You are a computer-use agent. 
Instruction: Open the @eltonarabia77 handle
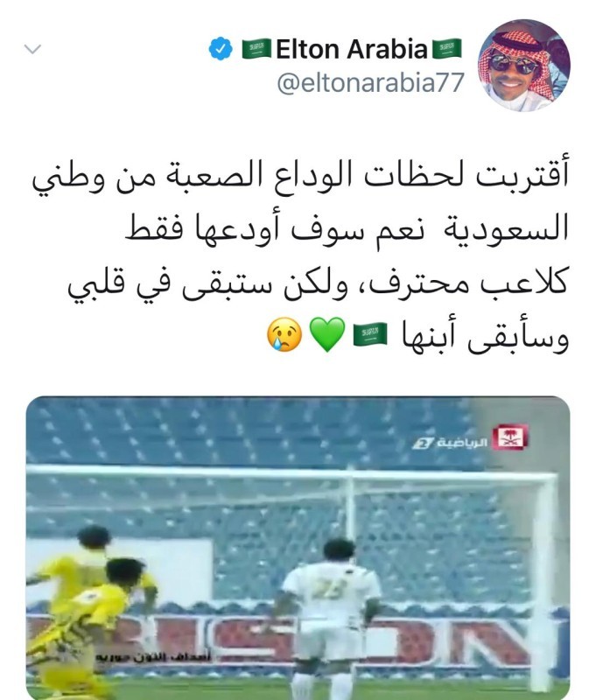click(370, 82)
